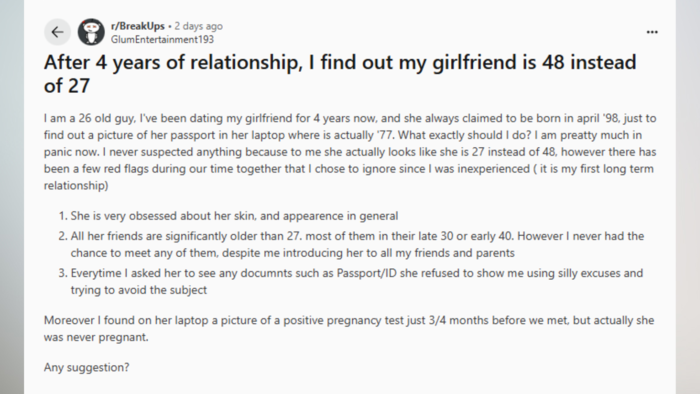Click the blurred left margin outside the post
Viewport: 700px width, 394px height.
tap(12, 197)
